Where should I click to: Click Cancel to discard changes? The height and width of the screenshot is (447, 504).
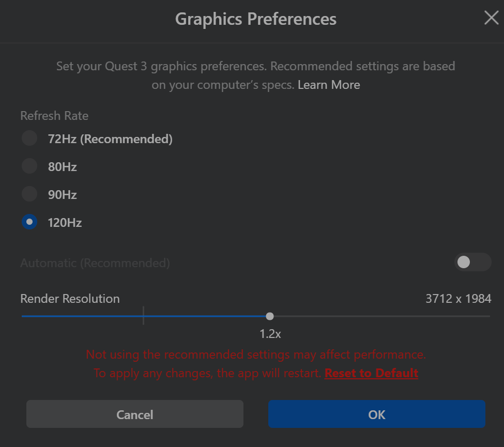134,414
